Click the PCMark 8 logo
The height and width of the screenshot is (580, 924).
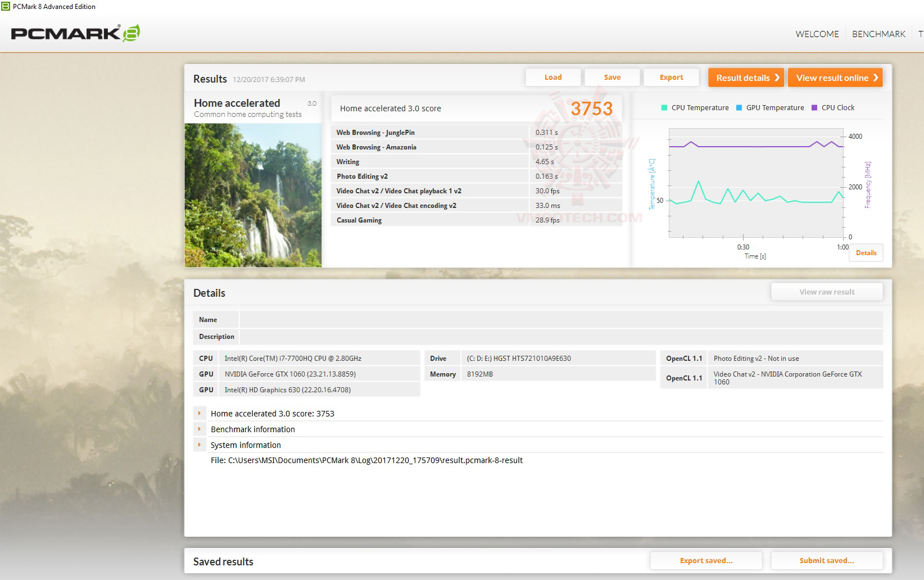pyautogui.click(x=75, y=33)
